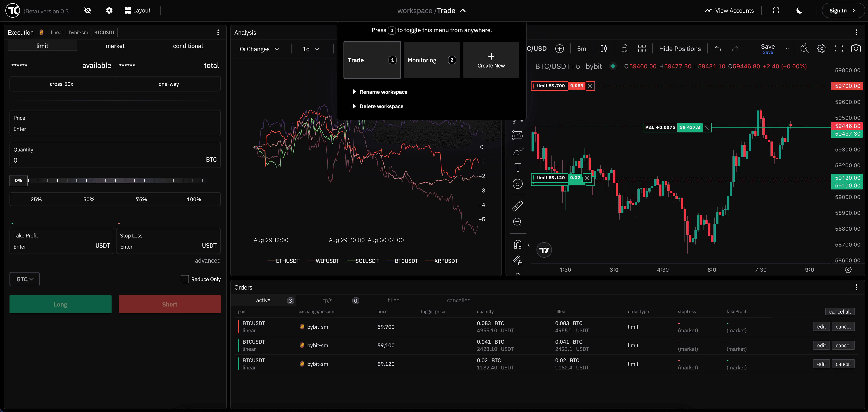Viewport: 868px width, 412px height.
Task: Select the Text drawing tool
Action: [x=517, y=168]
